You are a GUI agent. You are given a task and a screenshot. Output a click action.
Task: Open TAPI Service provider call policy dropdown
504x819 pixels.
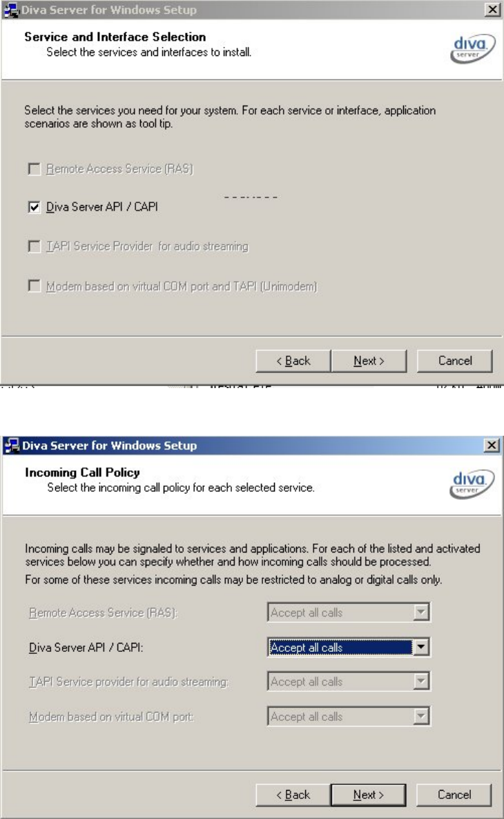click(x=421, y=682)
